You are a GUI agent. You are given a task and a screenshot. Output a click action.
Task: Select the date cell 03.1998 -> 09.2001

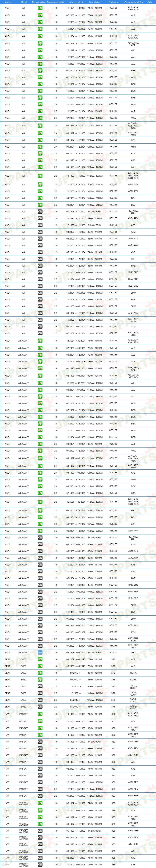76,653
